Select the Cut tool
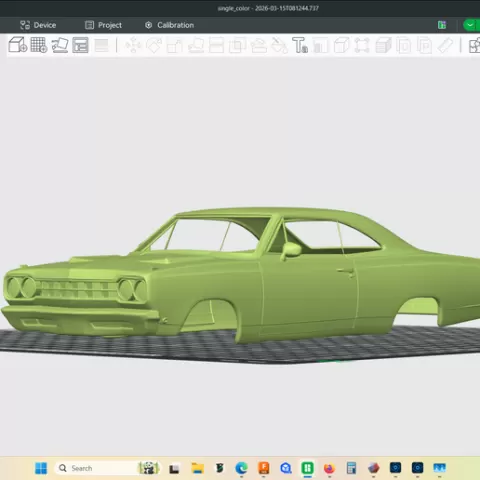480x480 pixels. [216, 45]
